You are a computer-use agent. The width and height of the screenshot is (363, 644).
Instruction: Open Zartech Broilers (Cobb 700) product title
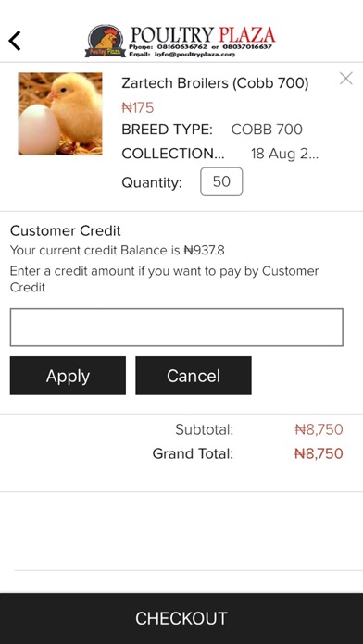[x=215, y=83]
